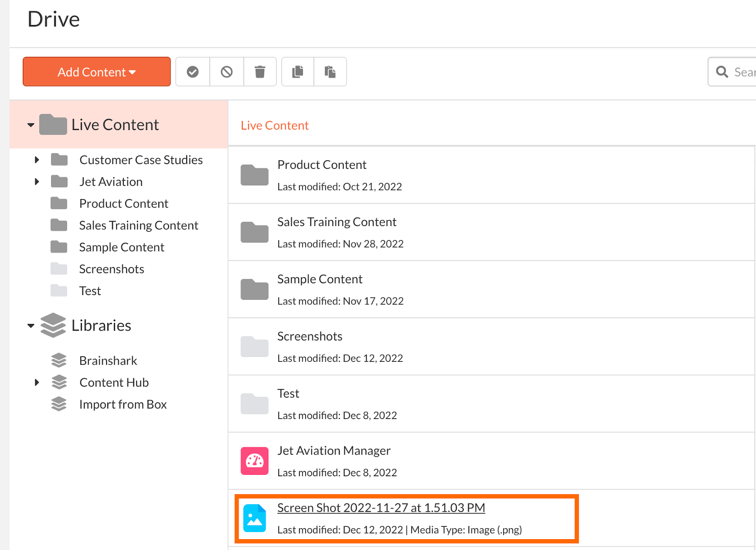The image size is (756, 550).
Task: Click the blue image file icon
Action: 255,518
